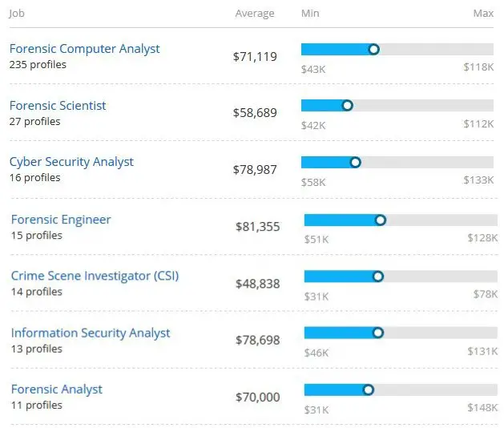Click the Max column header
Image resolution: width=504 pixels, height=428 pixels.
(483, 14)
